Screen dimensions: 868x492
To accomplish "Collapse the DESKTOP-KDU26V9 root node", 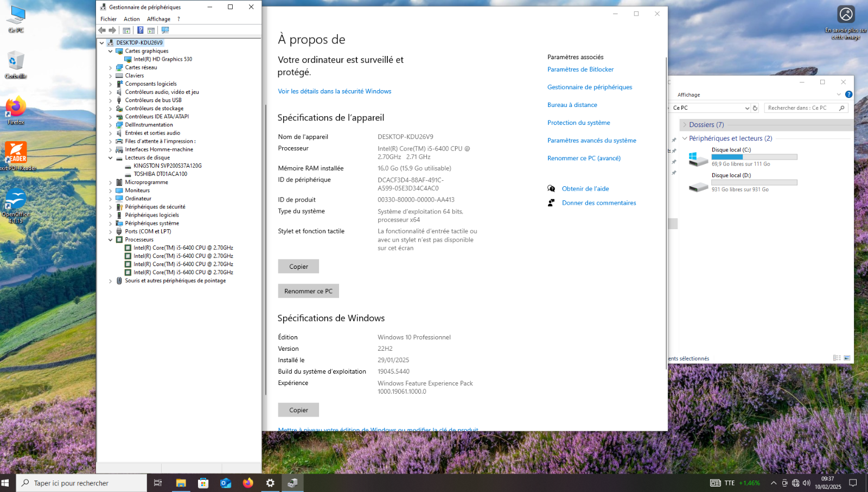I will pyautogui.click(x=102, y=42).
